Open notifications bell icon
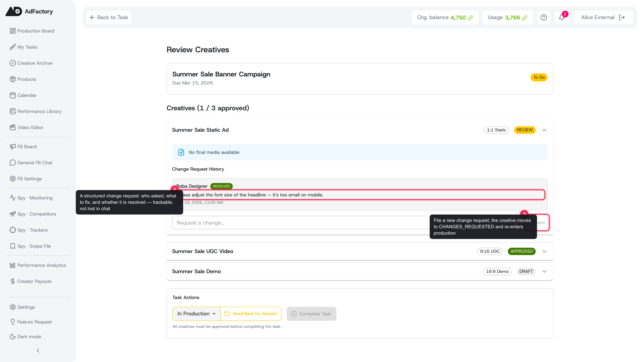The image size is (644, 362). pyautogui.click(x=561, y=17)
